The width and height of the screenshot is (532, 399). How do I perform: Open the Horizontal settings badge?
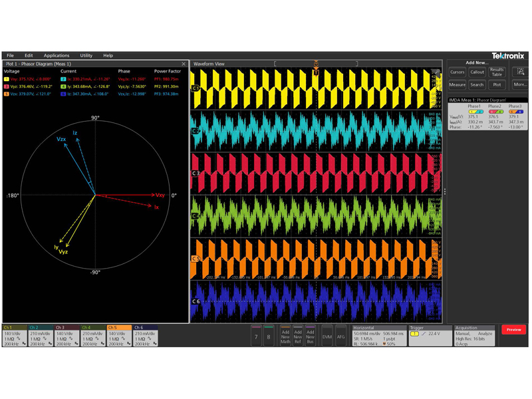pos(378,336)
